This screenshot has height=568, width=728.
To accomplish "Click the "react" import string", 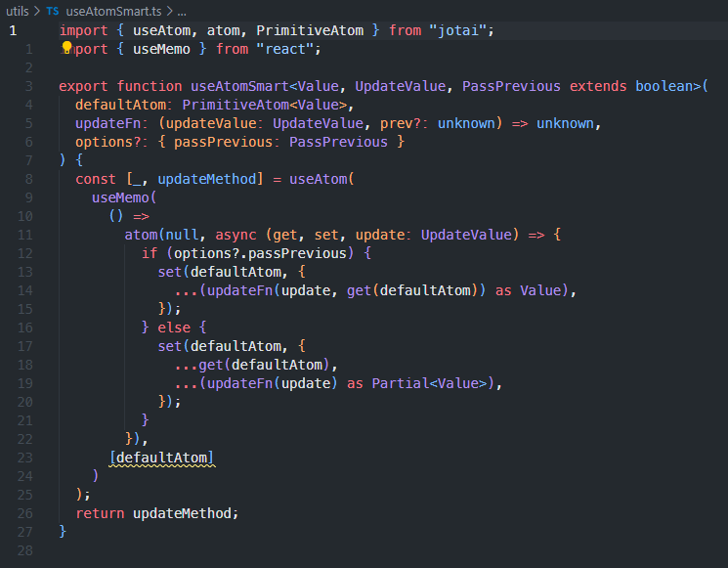I will (x=283, y=49).
